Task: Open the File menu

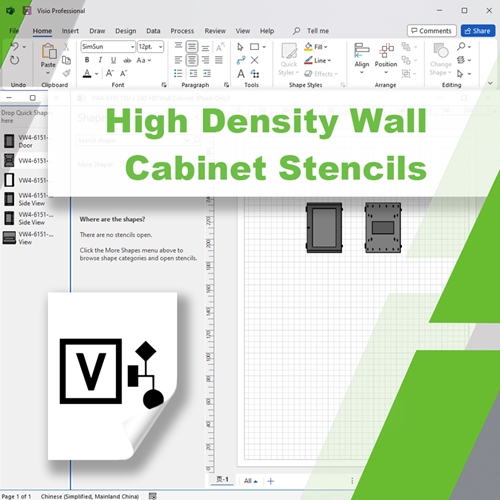Action: (14, 31)
